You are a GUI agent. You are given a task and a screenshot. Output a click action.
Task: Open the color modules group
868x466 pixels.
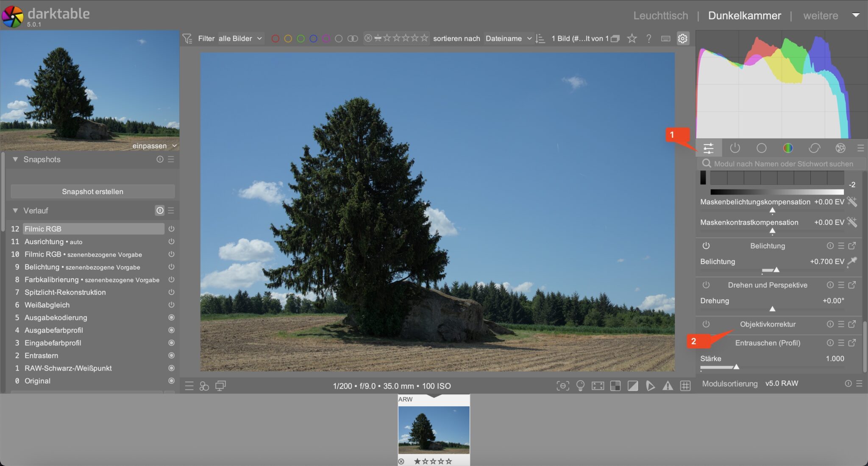788,148
